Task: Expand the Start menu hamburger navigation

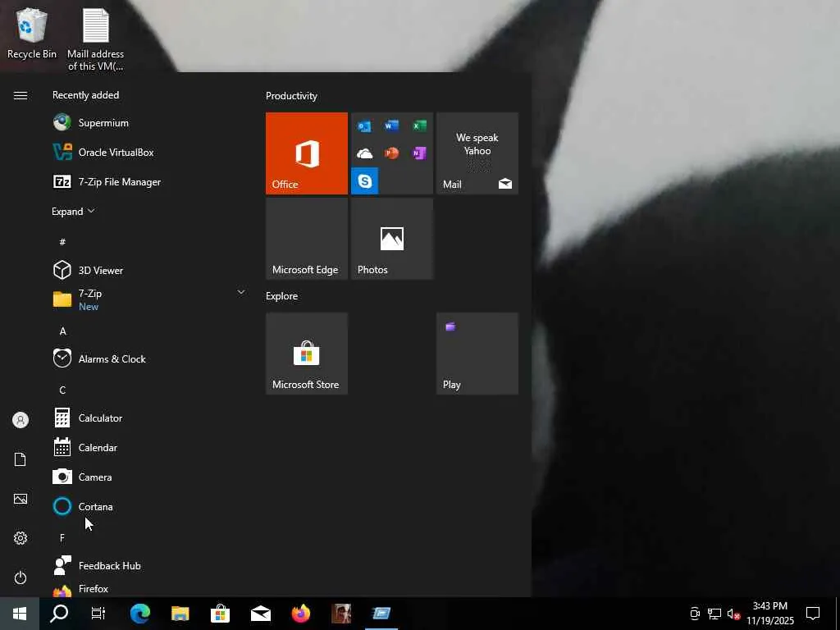Action: pos(21,95)
